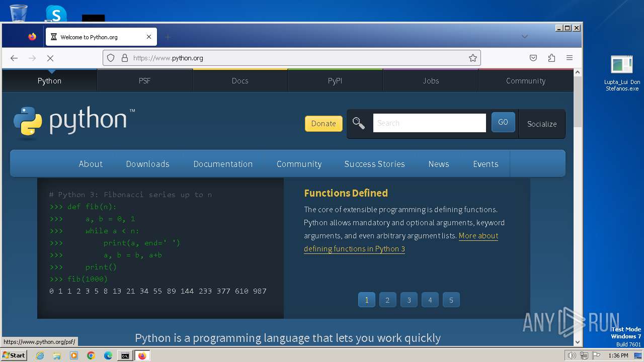This screenshot has height=362, width=644.
Task: Show slide 1 of the carousel
Action: pyautogui.click(x=367, y=300)
